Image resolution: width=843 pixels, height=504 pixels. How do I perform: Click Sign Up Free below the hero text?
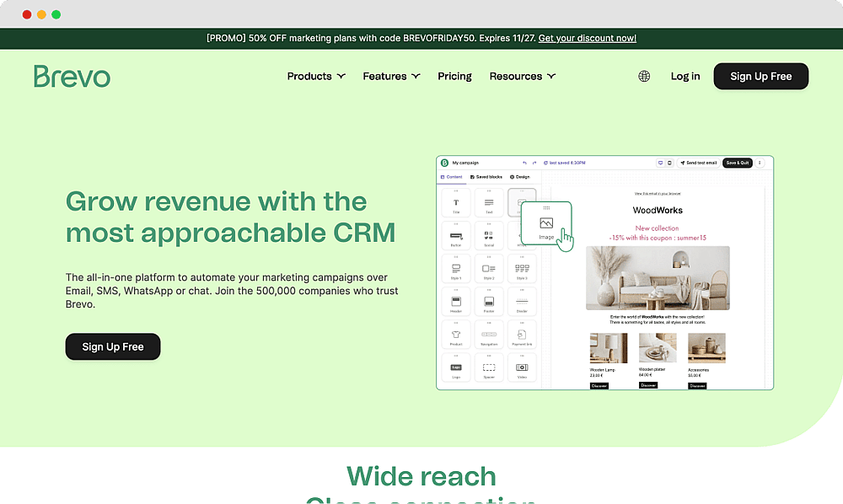coord(113,346)
